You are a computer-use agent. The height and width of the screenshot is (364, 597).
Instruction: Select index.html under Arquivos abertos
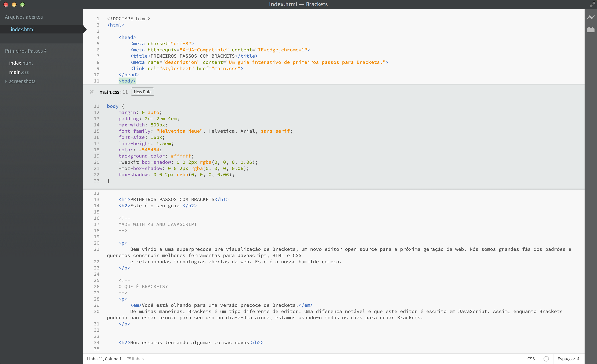click(23, 29)
